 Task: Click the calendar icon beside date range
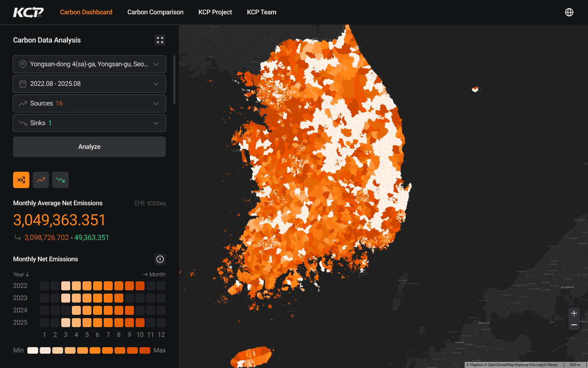pyautogui.click(x=23, y=84)
